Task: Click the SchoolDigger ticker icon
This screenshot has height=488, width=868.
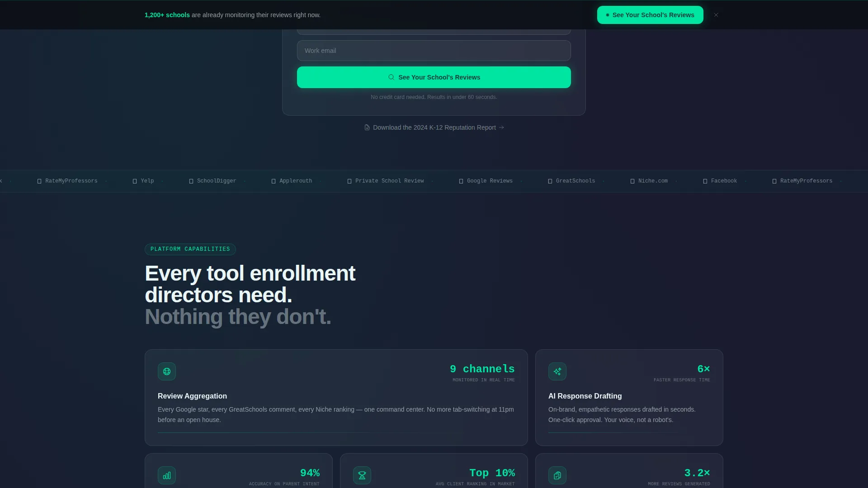Action: click(191, 181)
